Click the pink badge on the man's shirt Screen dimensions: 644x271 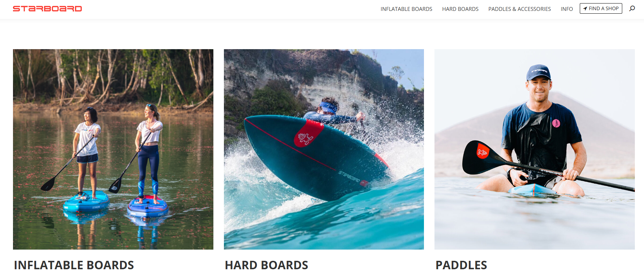point(556,123)
